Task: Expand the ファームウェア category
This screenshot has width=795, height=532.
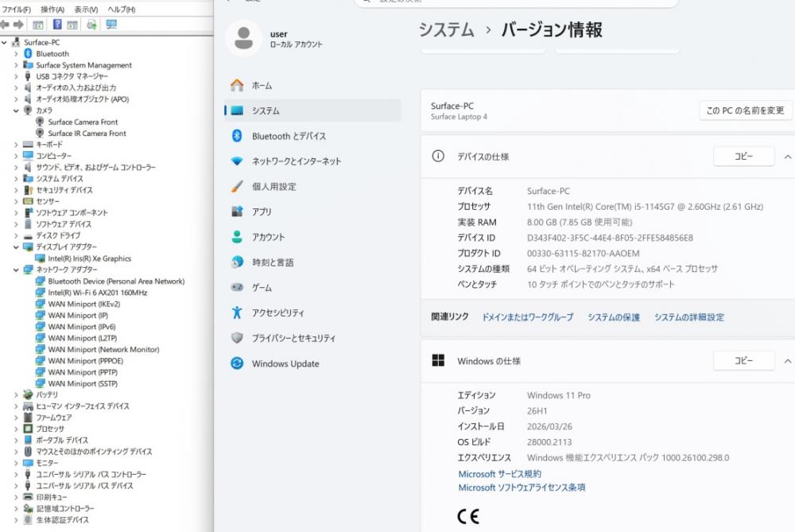Action: coord(16,417)
